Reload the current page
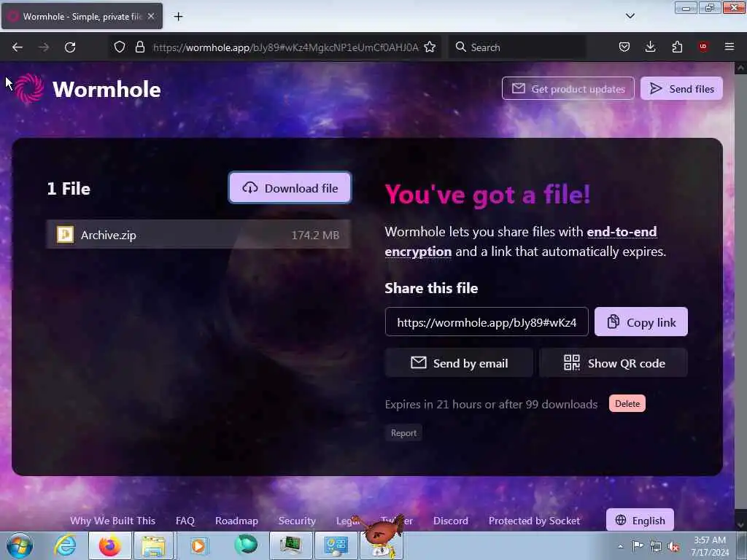The height and width of the screenshot is (560, 747). pyautogui.click(x=70, y=47)
